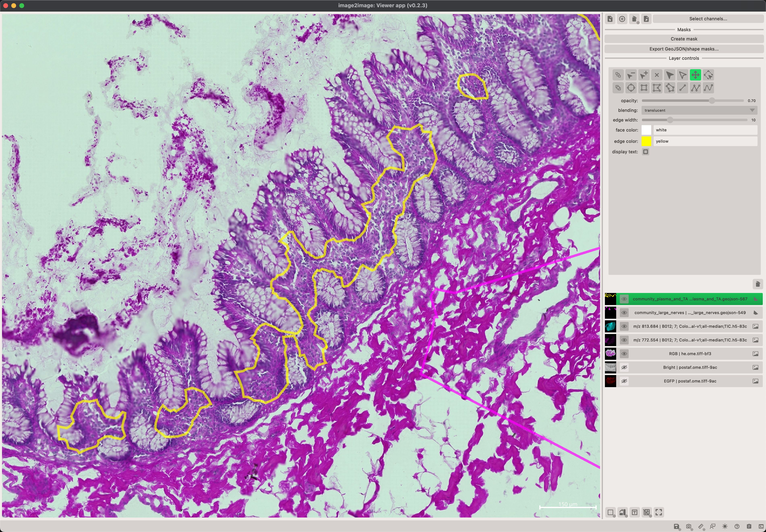Select the add rectangle shape tool
This screenshot has height=532, width=766.
(644, 88)
